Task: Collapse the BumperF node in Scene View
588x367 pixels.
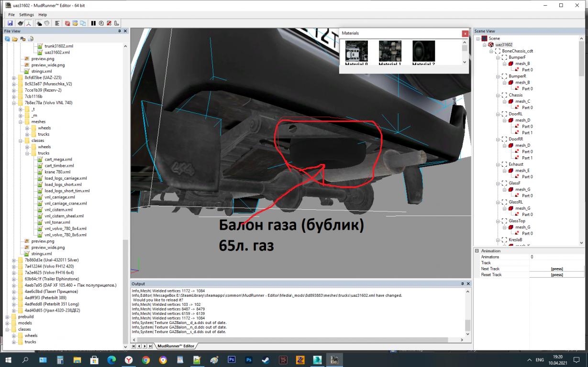Action: tap(498, 57)
